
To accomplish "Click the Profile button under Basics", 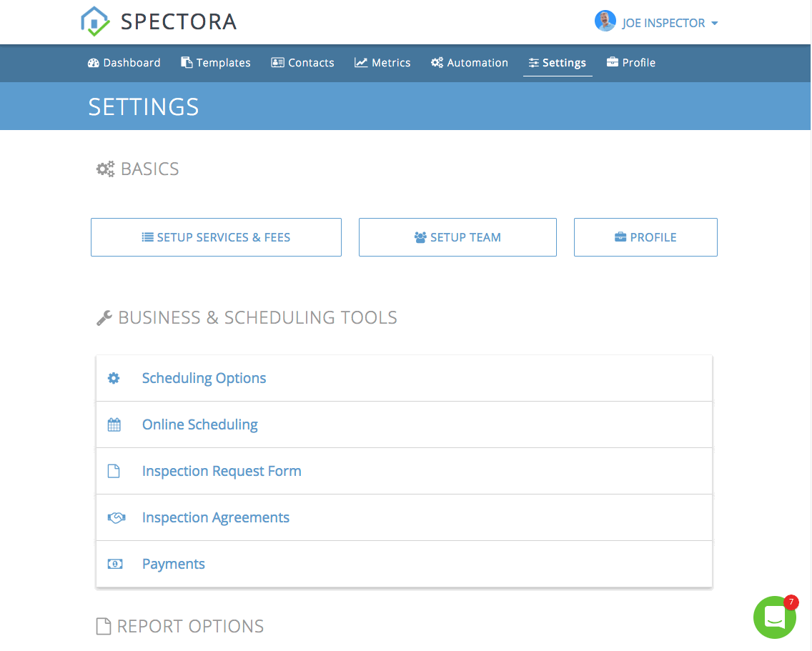I will (645, 237).
